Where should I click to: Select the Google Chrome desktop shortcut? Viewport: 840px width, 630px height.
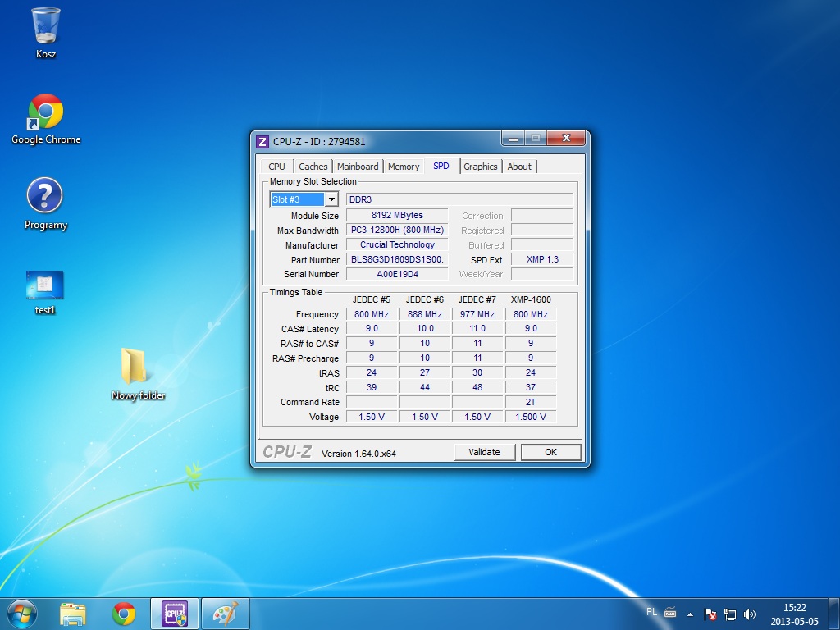pos(46,119)
